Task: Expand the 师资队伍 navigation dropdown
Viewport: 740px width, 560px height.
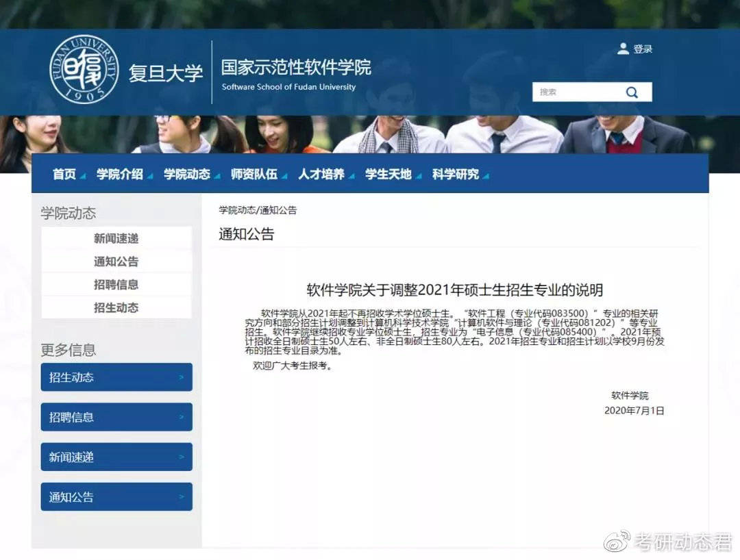Action: [284, 177]
